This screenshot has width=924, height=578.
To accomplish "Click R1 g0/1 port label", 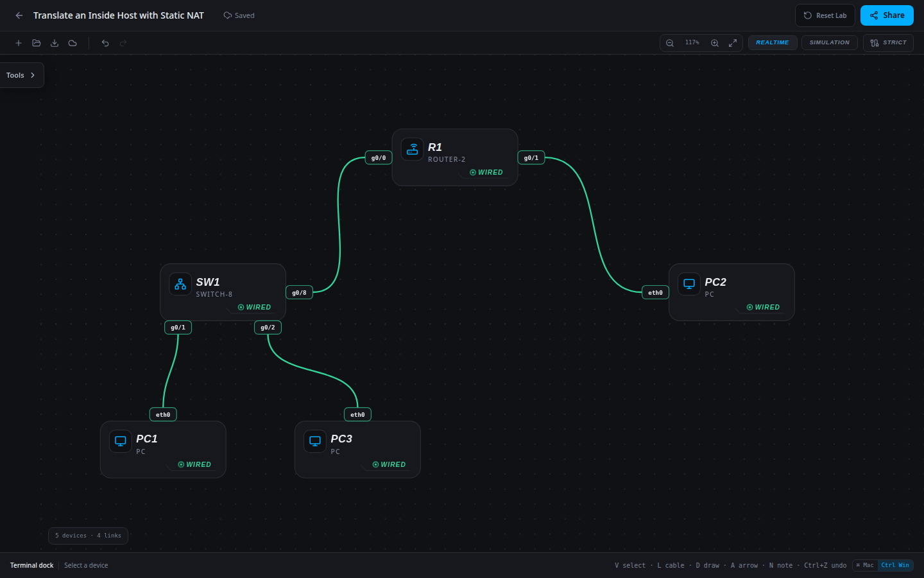I will [531, 158].
